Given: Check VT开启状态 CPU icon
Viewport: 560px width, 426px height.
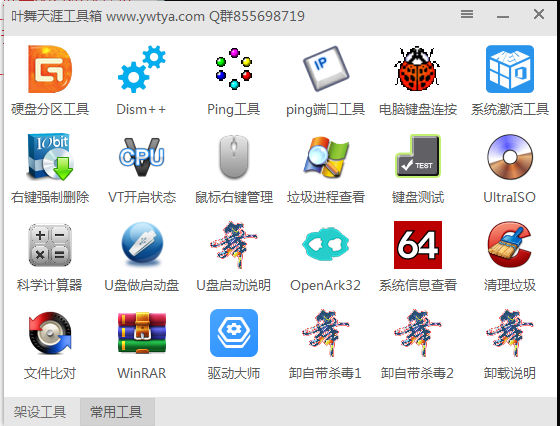Looking at the screenshot, I should [x=142, y=157].
